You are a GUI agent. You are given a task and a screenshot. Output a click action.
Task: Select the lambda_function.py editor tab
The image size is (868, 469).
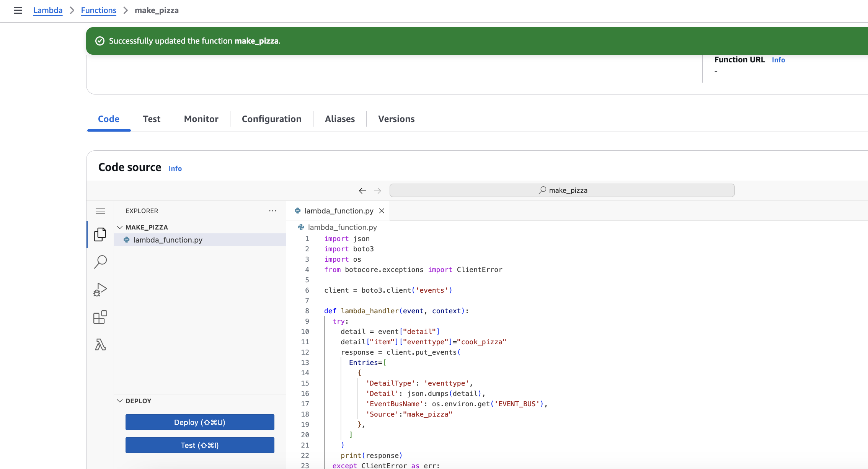(338, 211)
